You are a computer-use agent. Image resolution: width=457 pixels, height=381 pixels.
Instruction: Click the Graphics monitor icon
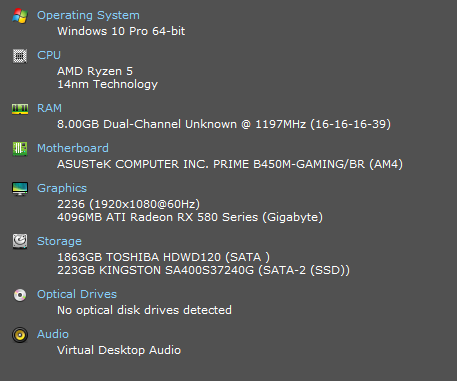(x=20, y=189)
